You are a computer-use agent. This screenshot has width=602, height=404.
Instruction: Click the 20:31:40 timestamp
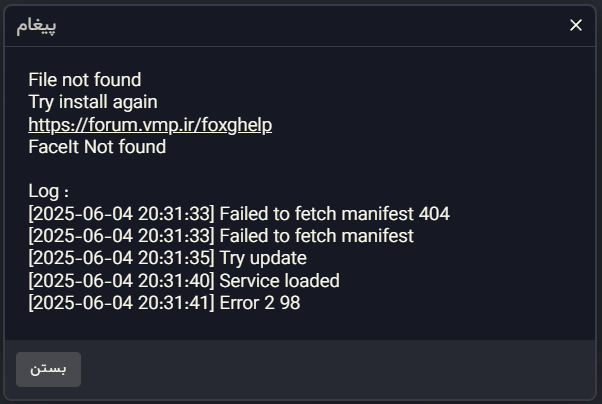point(174,281)
